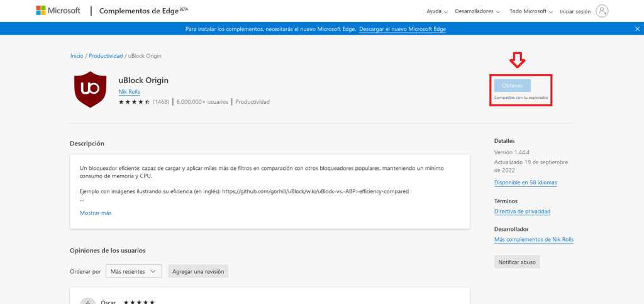This screenshot has width=644, height=304.
Task: Open Nik Rolls developer link
Action: pyautogui.click(x=130, y=92)
